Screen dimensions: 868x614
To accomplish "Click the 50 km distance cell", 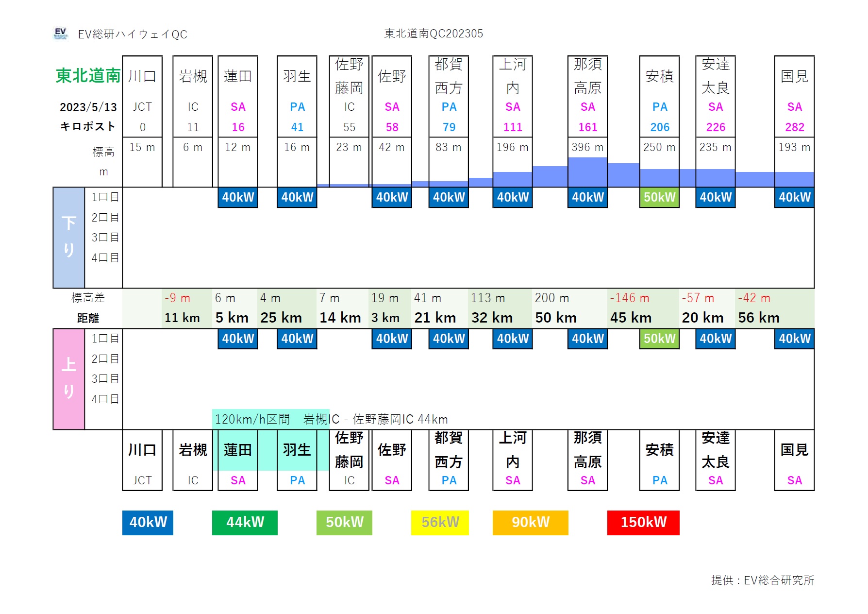I will 556,318.
